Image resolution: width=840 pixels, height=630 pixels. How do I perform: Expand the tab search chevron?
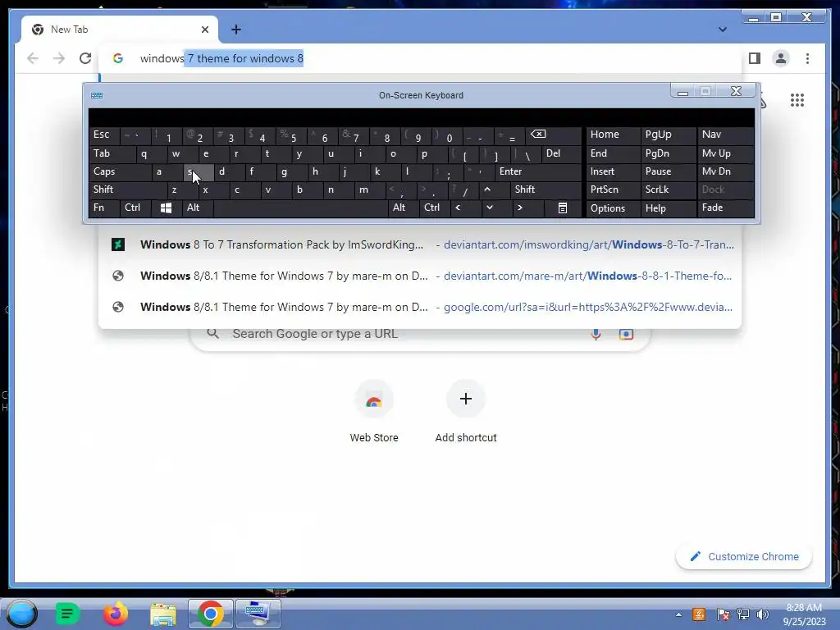722,30
